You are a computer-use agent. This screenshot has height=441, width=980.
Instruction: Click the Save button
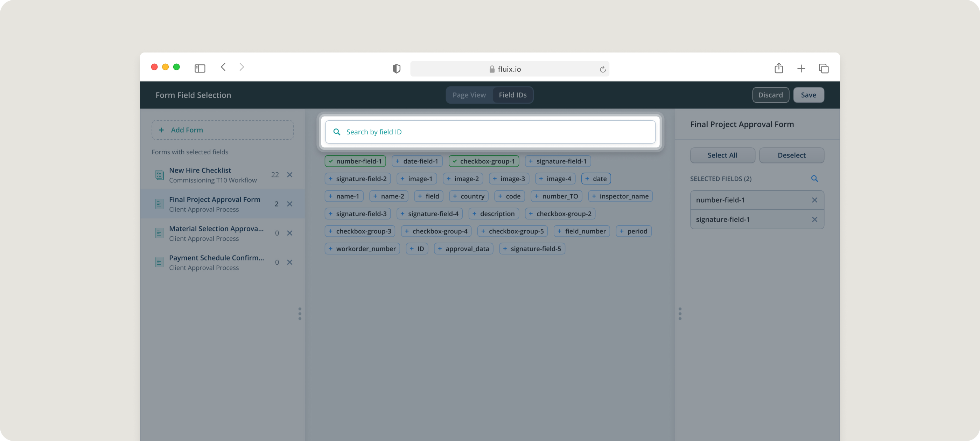[x=808, y=95]
